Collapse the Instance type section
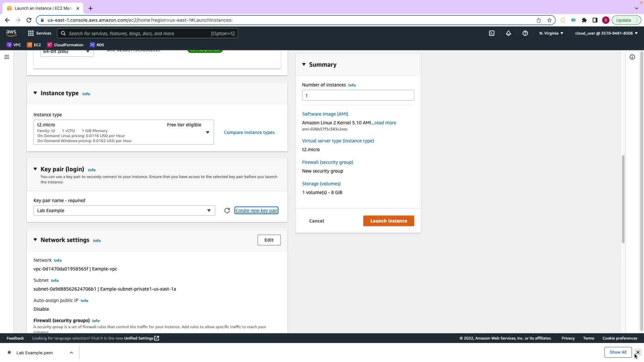 35,93
